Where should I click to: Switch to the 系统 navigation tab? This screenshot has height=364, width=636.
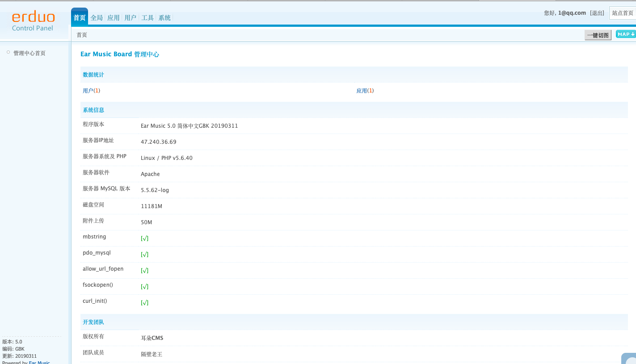[x=164, y=18]
